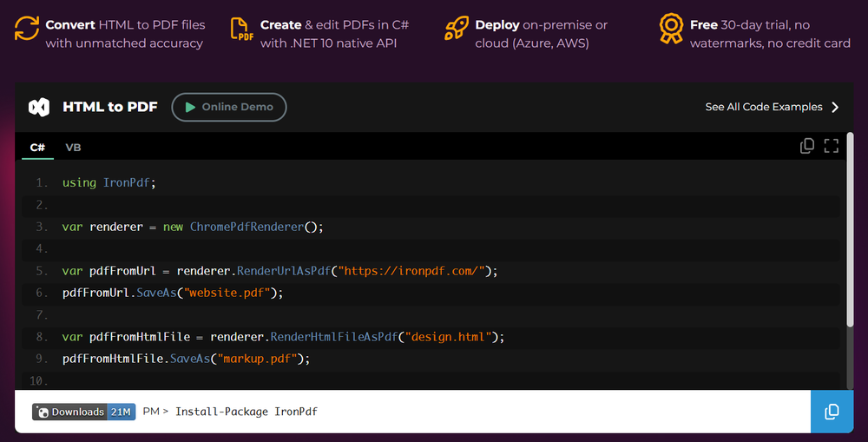Click the ChromePdfRenderer code line
The image size is (868, 442).
193,227
